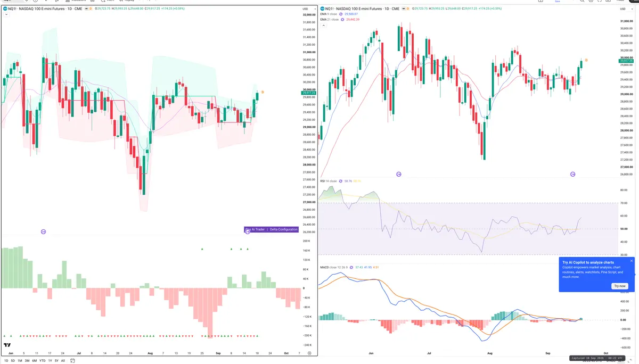Select the 5Y time range
This screenshot has height=364, width=639.
(56, 360)
